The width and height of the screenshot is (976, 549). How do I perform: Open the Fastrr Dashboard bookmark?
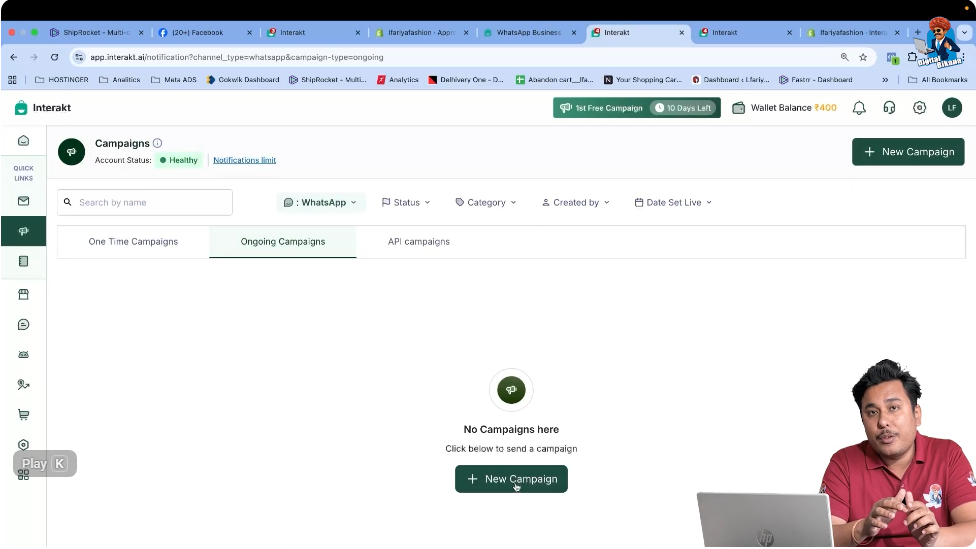(816, 80)
